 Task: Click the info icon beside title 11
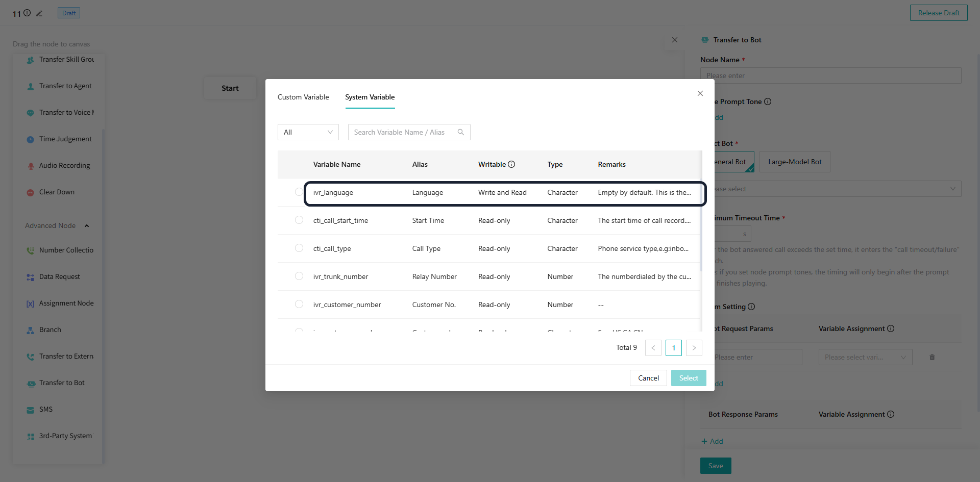point(27,13)
